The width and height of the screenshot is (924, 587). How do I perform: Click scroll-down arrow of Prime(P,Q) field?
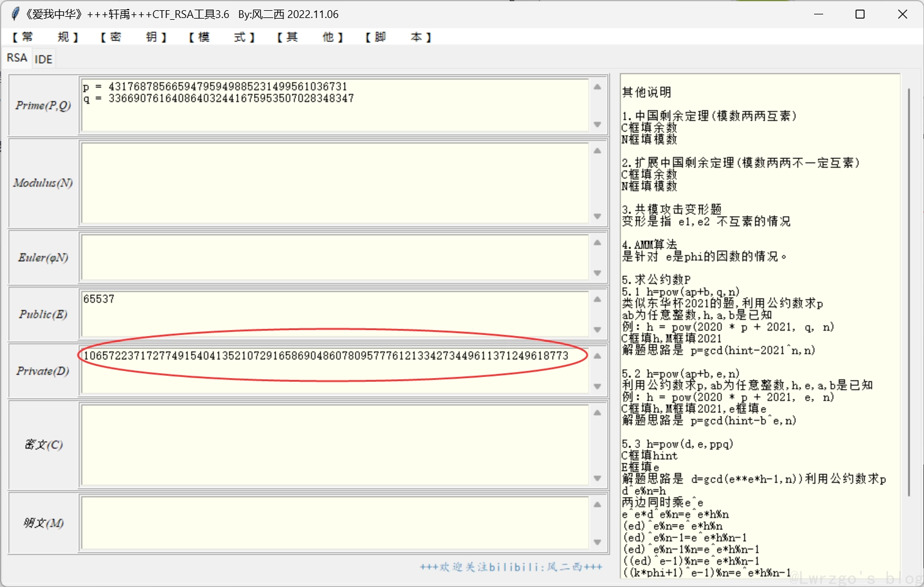coord(597,125)
